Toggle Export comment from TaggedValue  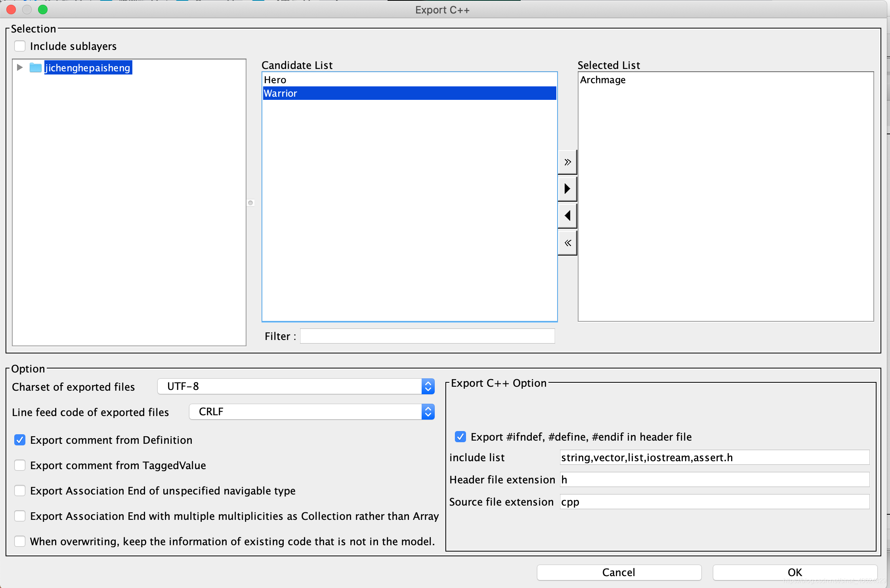coord(20,466)
